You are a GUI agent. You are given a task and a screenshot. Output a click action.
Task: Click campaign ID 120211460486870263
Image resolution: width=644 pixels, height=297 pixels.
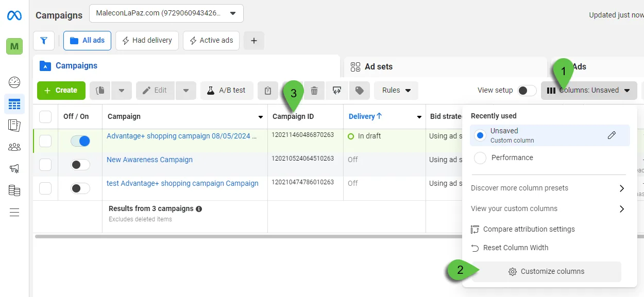point(303,135)
